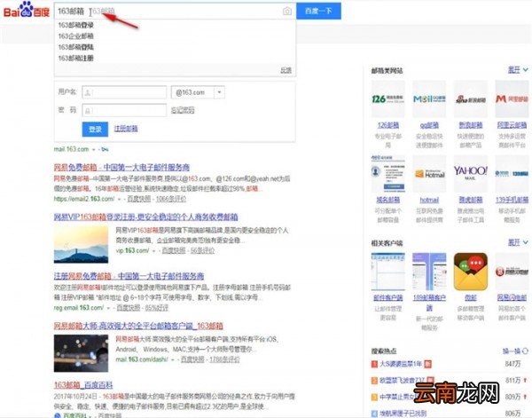Open the 阿里云邮箱 logo tile
This screenshot has height=418, width=532.
(512, 99)
